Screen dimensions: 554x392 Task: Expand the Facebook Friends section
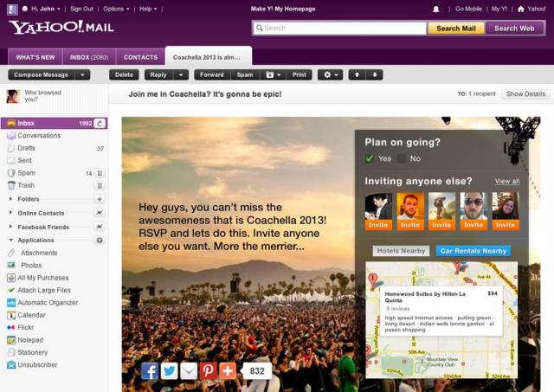click(x=10, y=227)
